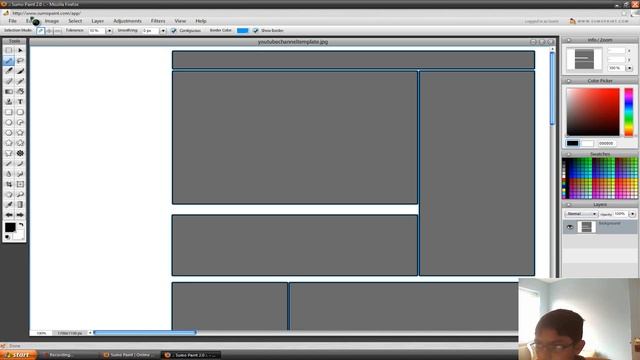Open the Adjustments menu
The width and height of the screenshot is (640, 360).
tap(127, 21)
